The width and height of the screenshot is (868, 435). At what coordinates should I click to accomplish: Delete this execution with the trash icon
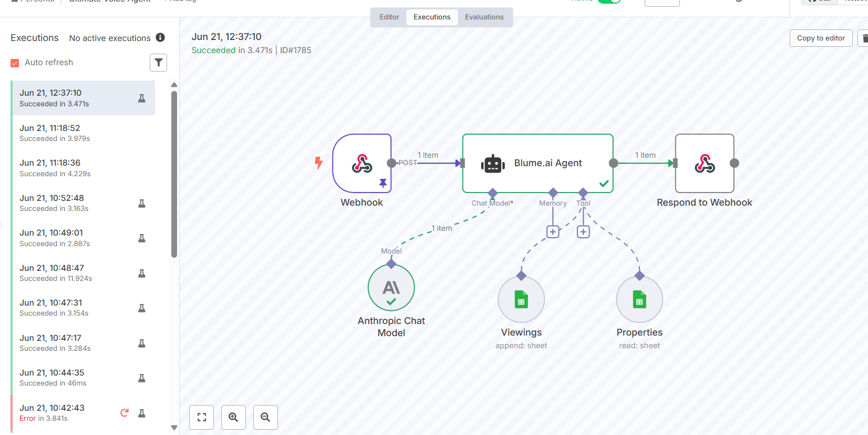pos(864,38)
